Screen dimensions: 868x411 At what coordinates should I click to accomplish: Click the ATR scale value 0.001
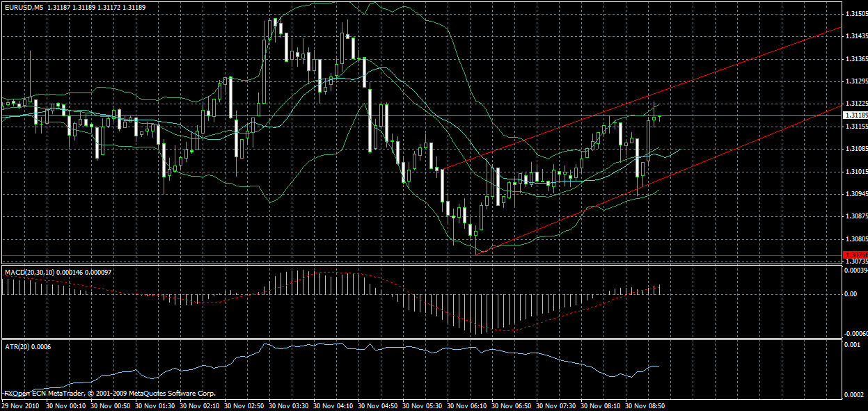[x=852, y=346]
